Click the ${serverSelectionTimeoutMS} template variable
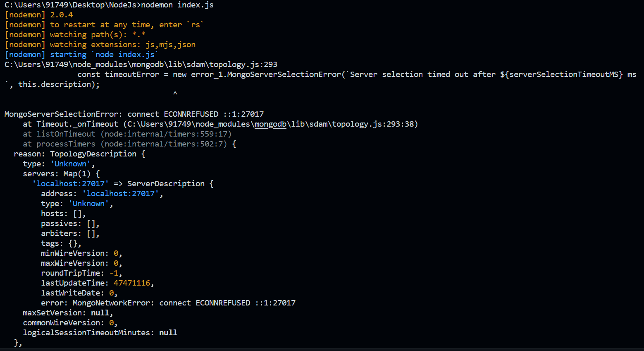 point(561,75)
